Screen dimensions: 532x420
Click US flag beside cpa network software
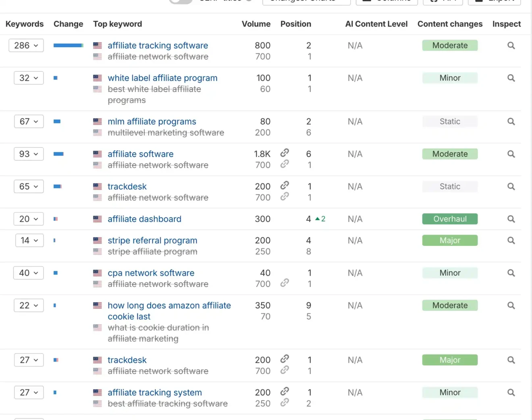[x=98, y=273]
